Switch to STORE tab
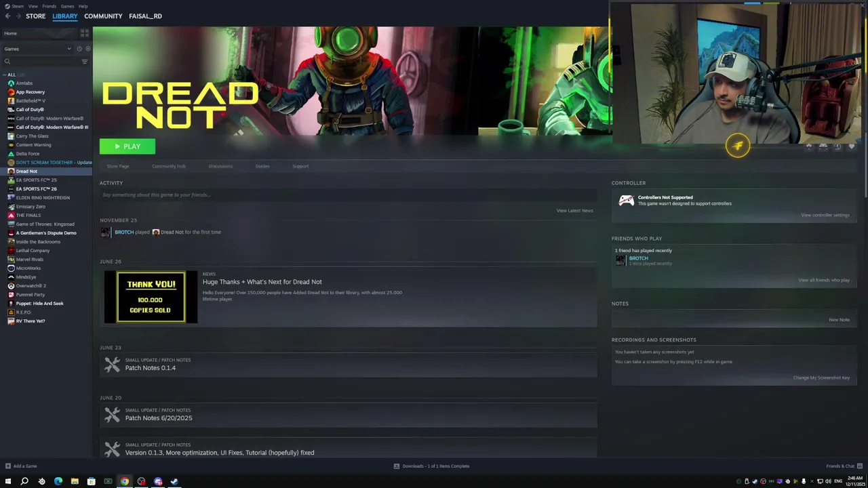868x488 pixels. point(35,16)
